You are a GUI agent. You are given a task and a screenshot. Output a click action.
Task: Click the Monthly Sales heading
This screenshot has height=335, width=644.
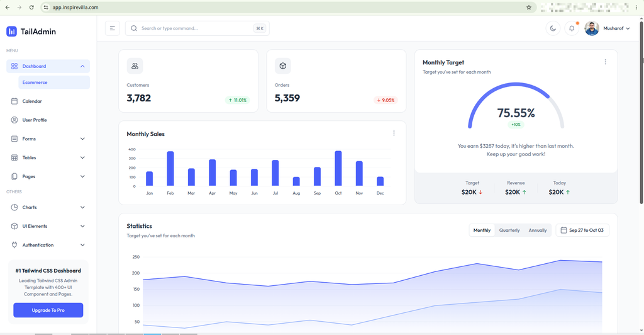(145, 134)
